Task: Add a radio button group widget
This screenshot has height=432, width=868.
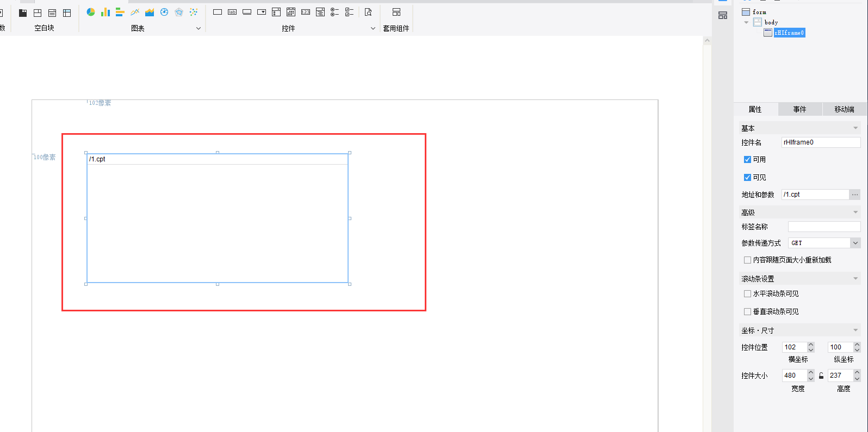Action: click(x=335, y=12)
